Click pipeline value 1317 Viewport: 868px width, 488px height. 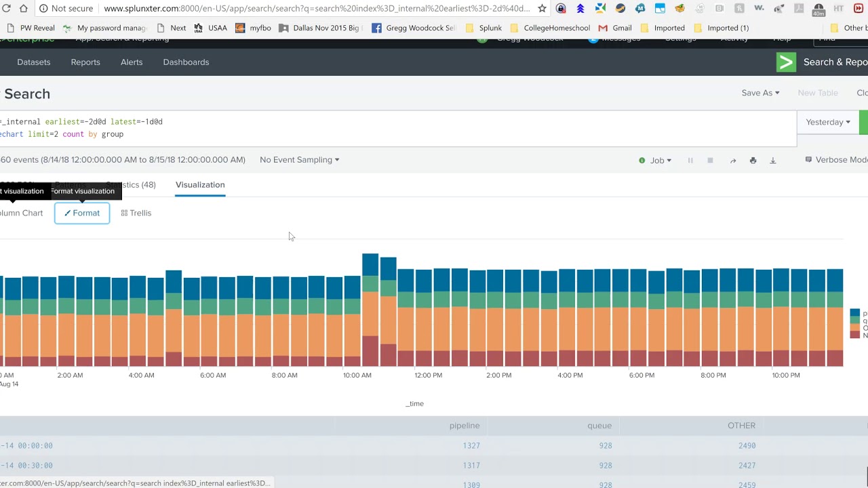point(471,466)
